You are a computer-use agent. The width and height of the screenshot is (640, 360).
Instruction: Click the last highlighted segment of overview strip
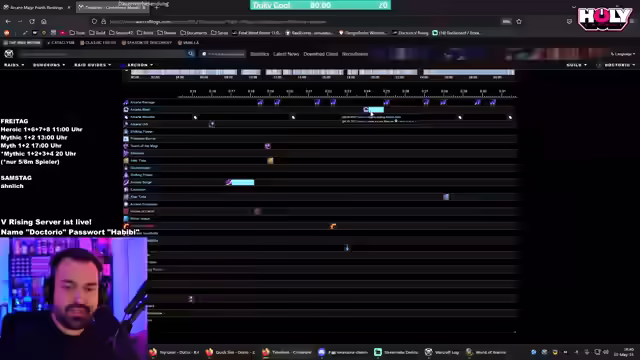coord(469,72)
